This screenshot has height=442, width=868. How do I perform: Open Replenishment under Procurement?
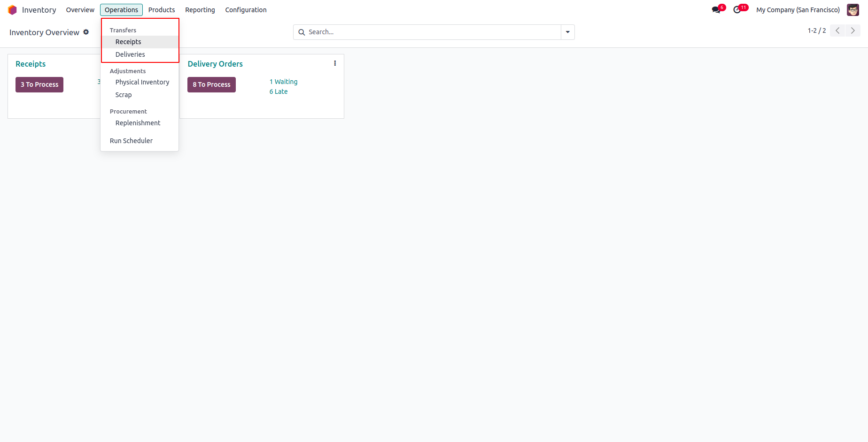[x=139, y=123]
